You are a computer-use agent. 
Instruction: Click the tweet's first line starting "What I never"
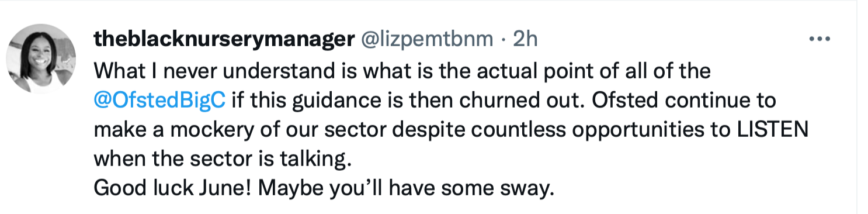402,71
